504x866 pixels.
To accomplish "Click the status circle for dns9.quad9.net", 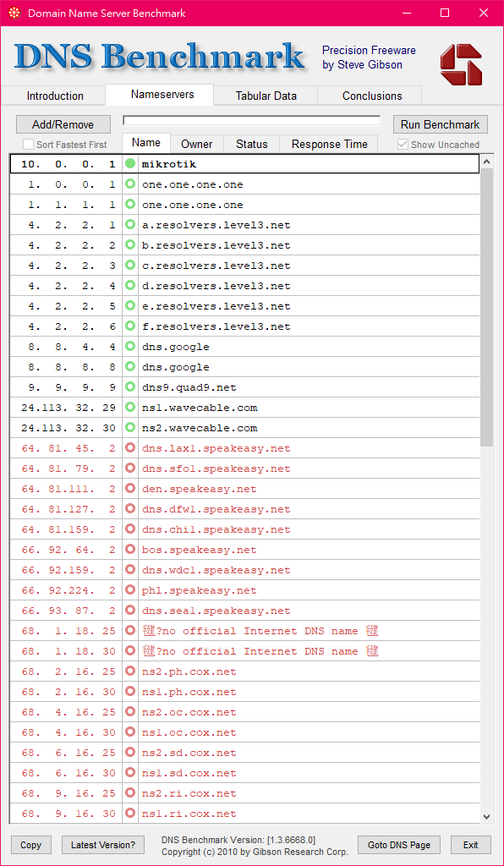I will coord(130,387).
